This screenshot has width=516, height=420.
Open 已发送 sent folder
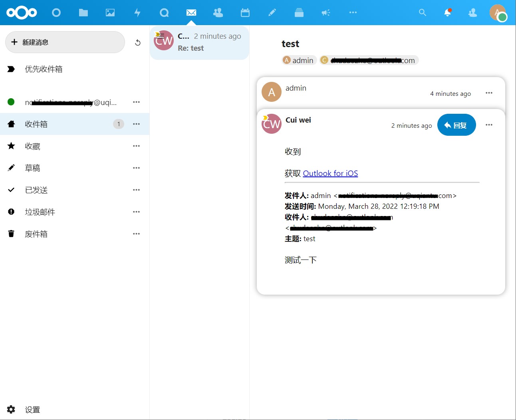(75, 190)
